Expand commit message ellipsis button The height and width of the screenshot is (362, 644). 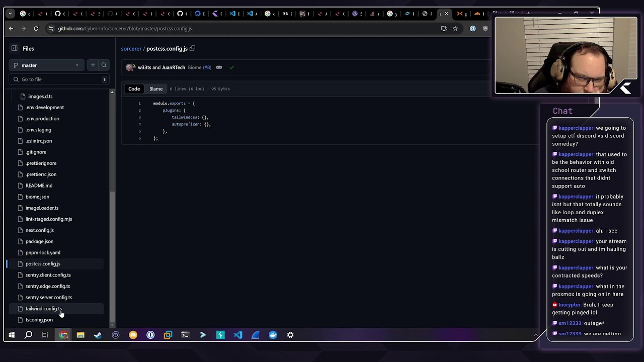(219, 67)
